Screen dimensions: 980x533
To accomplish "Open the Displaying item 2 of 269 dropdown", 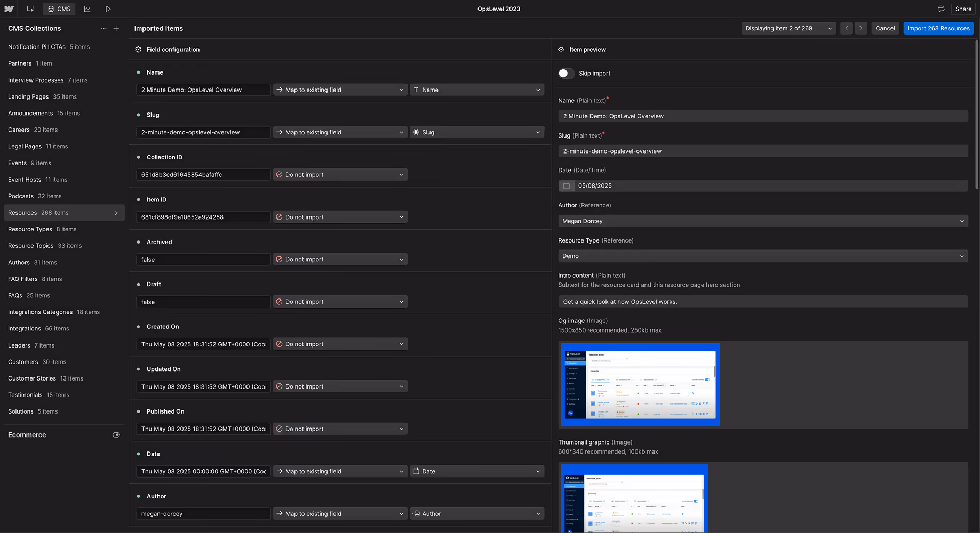I will tap(789, 28).
